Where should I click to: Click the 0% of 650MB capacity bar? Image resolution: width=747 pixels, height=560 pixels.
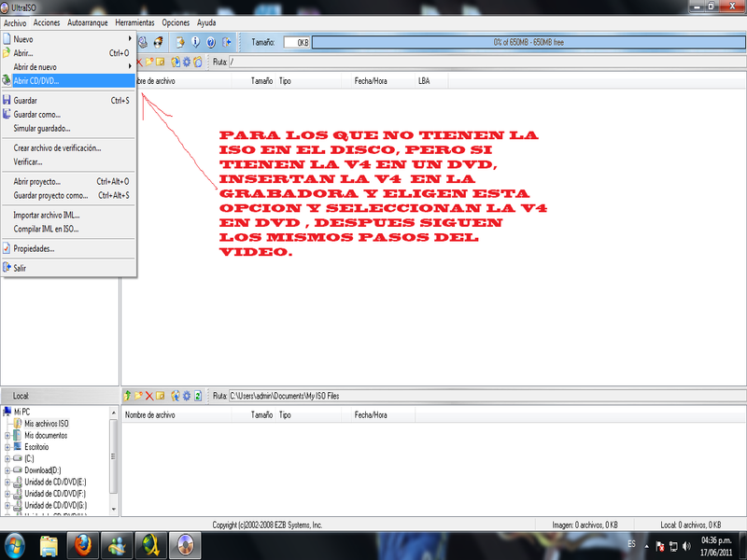point(529,42)
